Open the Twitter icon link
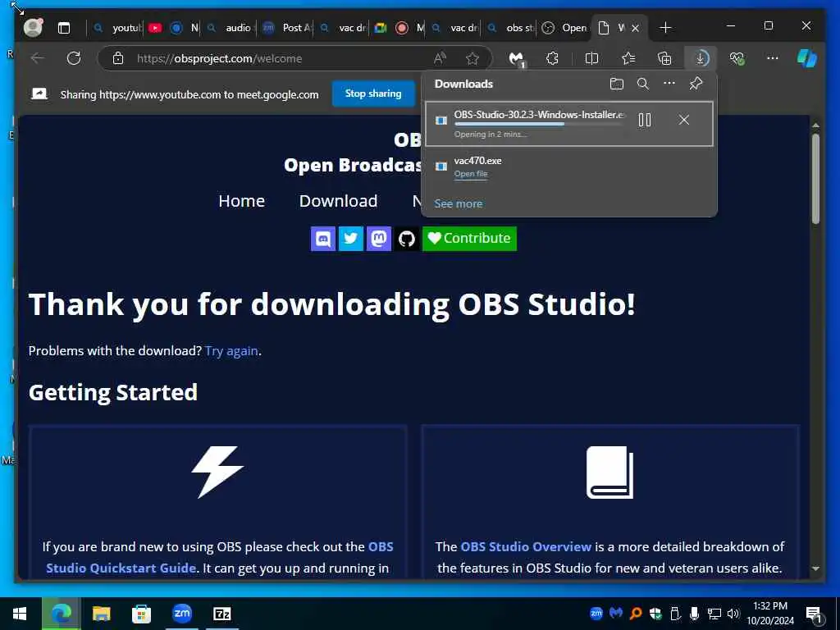Image resolution: width=840 pixels, height=630 pixels. [x=351, y=239]
